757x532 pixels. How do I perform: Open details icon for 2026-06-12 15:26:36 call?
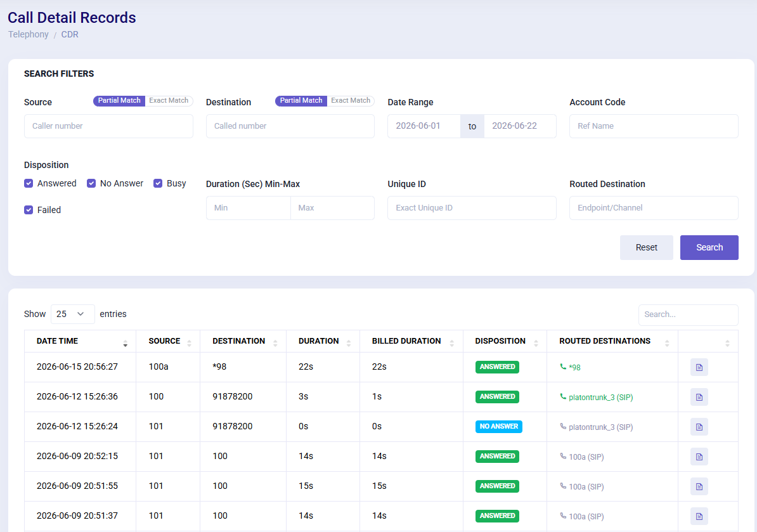coord(699,398)
